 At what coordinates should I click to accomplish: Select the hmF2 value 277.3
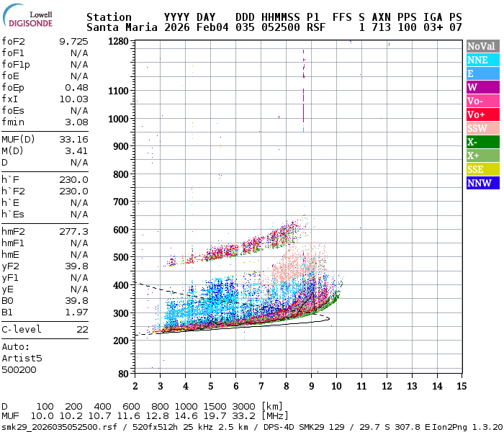click(73, 231)
